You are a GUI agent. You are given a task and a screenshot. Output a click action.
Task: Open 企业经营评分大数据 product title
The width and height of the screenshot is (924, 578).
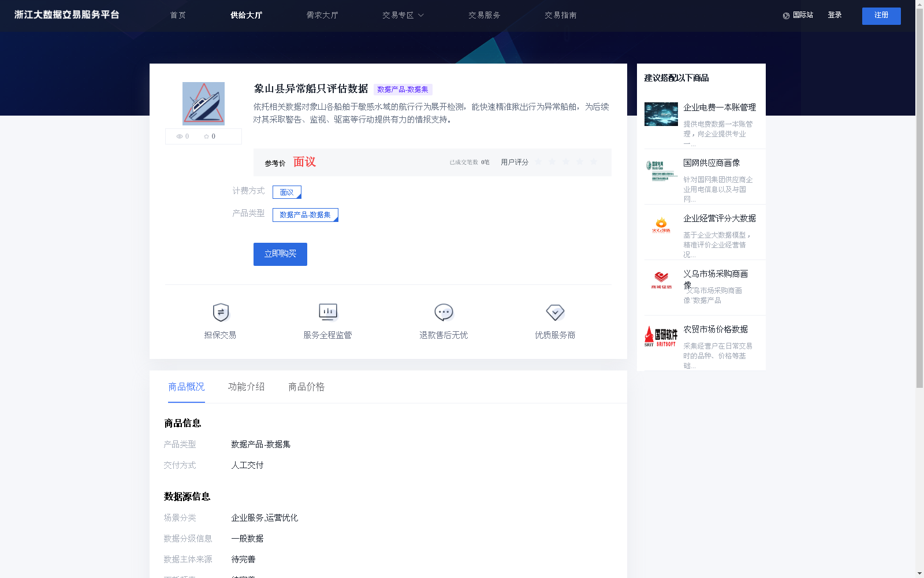(720, 218)
